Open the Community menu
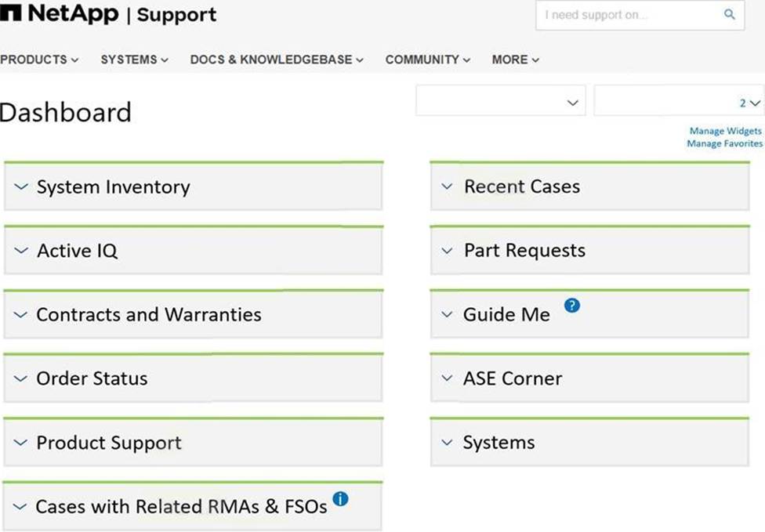 [427, 60]
